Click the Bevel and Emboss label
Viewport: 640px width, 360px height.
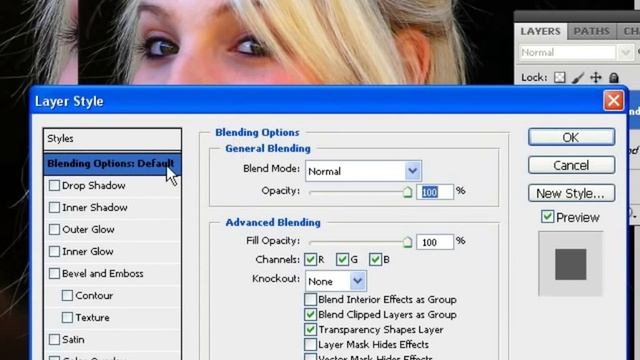click(102, 273)
